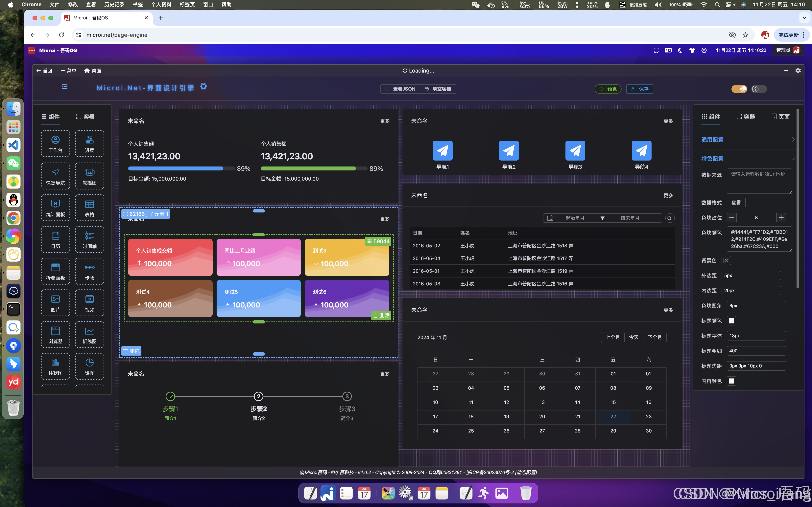This screenshot has height=507, width=812.
Task: Open the 起始年月 date picker
Action: [575, 218]
